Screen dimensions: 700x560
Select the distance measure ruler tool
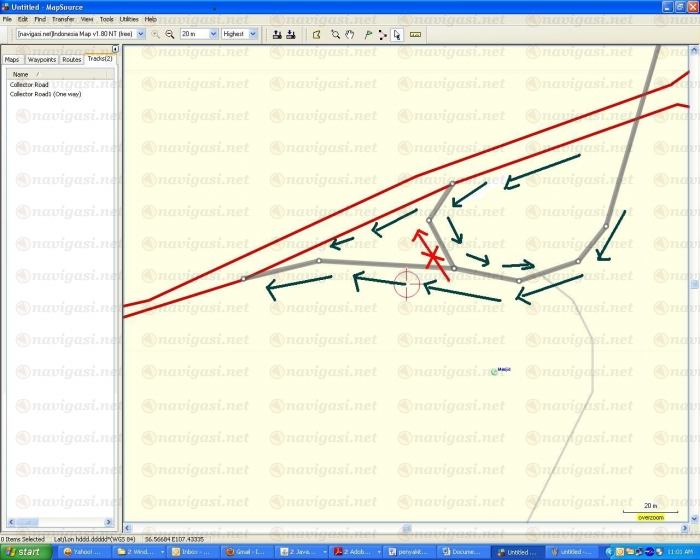(x=415, y=34)
